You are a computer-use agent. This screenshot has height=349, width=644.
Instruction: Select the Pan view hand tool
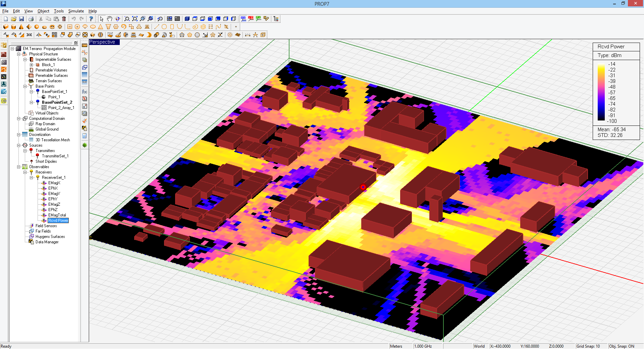110,19
